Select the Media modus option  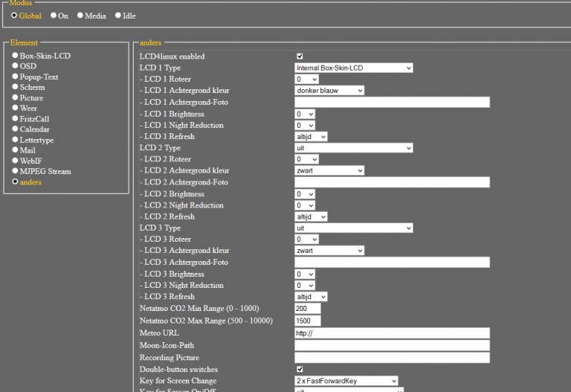click(x=80, y=15)
